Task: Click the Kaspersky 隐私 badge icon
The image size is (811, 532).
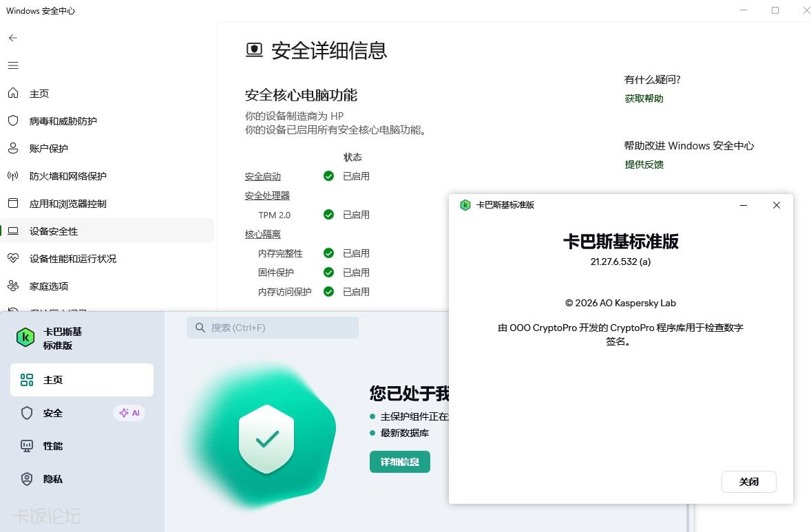Action: pos(27,479)
